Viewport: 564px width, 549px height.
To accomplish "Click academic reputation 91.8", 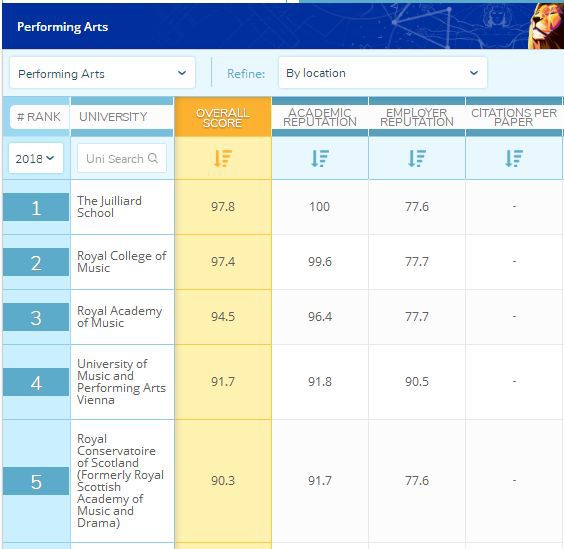I will [x=320, y=382].
